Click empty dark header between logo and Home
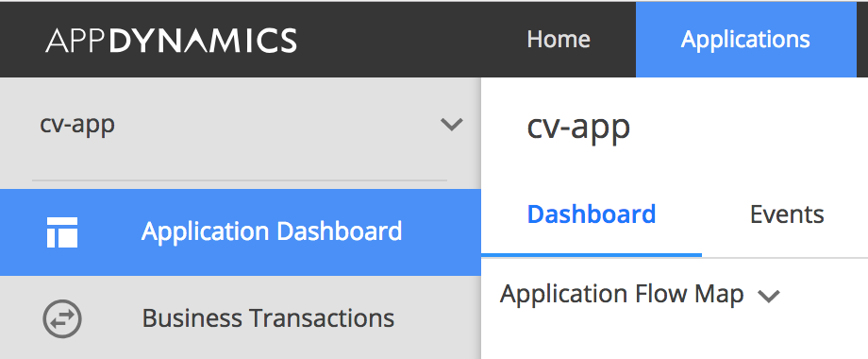Viewport: 868px width, 359px height. click(409, 40)
